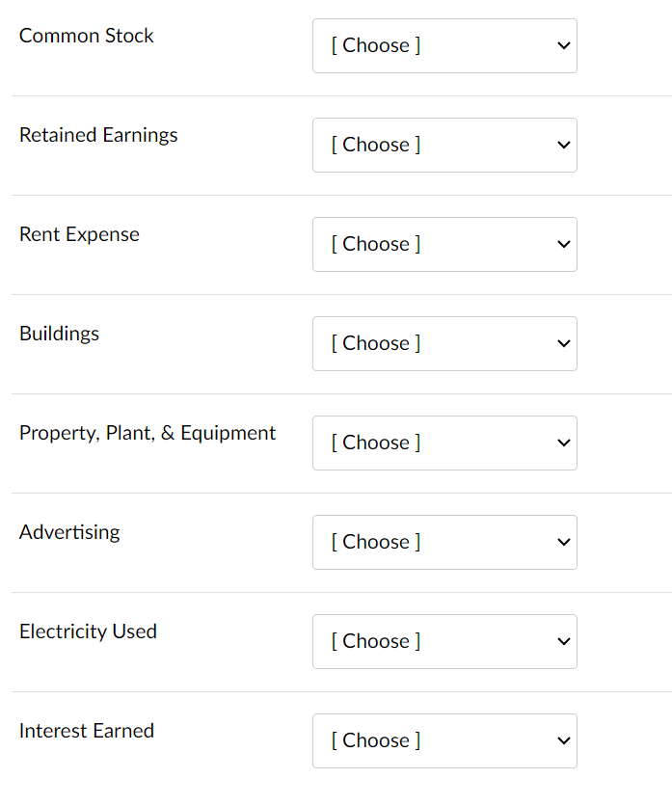
Task: Click the Retained Earnings label
Action: [x=97, y=135]
